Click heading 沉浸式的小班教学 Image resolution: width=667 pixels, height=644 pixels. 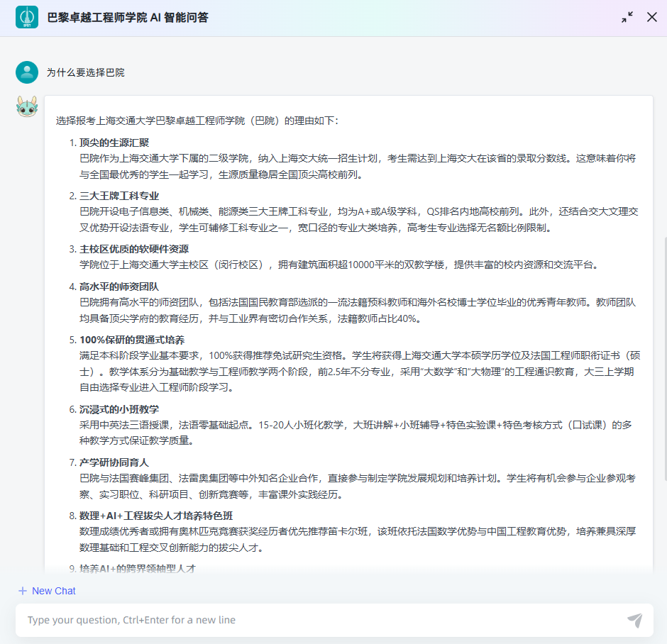pyautogui.click(x=119, y=409)
